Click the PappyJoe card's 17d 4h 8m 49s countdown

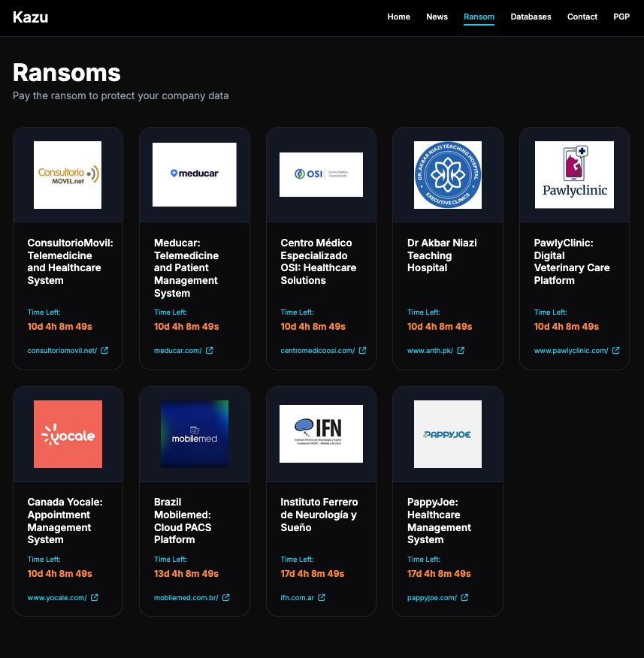click(x=439, y=574)
